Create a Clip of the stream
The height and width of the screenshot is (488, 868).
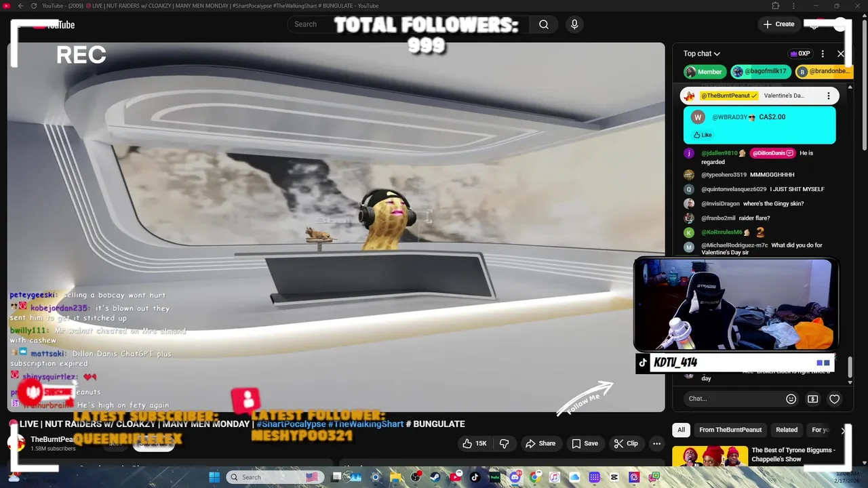626,443
